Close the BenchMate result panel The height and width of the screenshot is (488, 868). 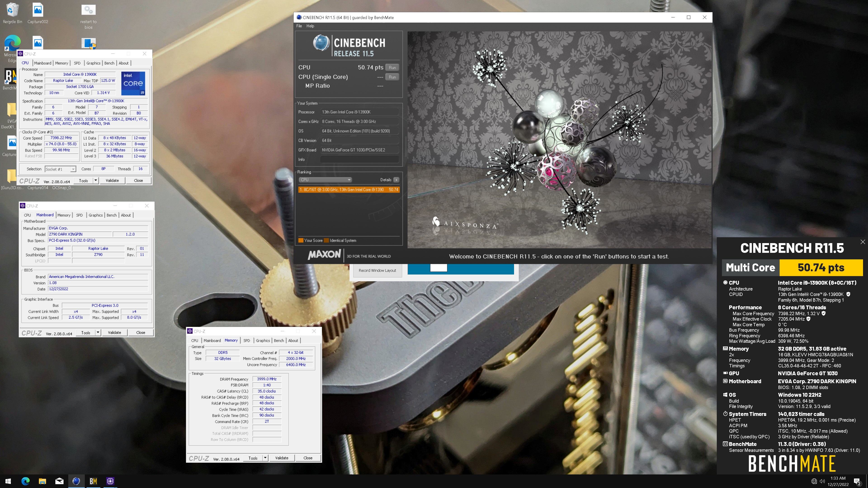[x=863, y=242]
